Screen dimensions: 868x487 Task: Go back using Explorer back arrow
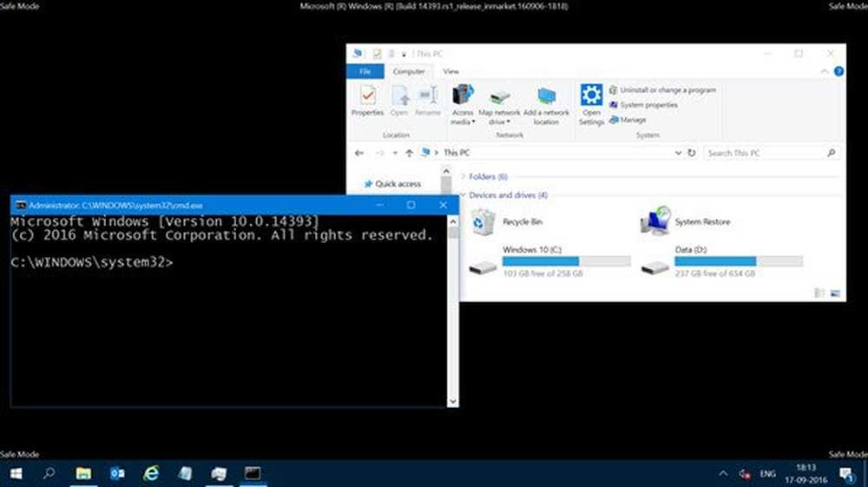pyautogui.click(x=359, y=153)
